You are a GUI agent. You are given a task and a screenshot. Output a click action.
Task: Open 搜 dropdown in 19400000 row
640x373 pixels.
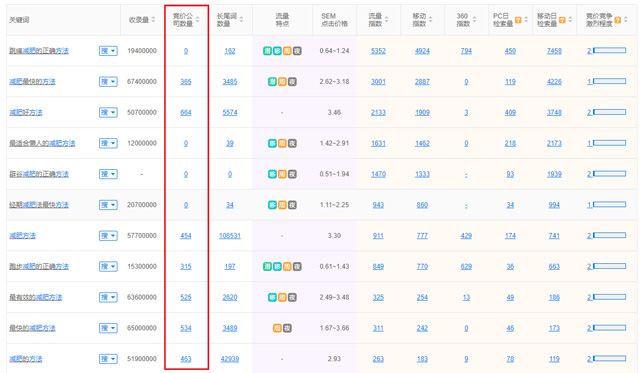pyautogui.click(x=108, y=51)
